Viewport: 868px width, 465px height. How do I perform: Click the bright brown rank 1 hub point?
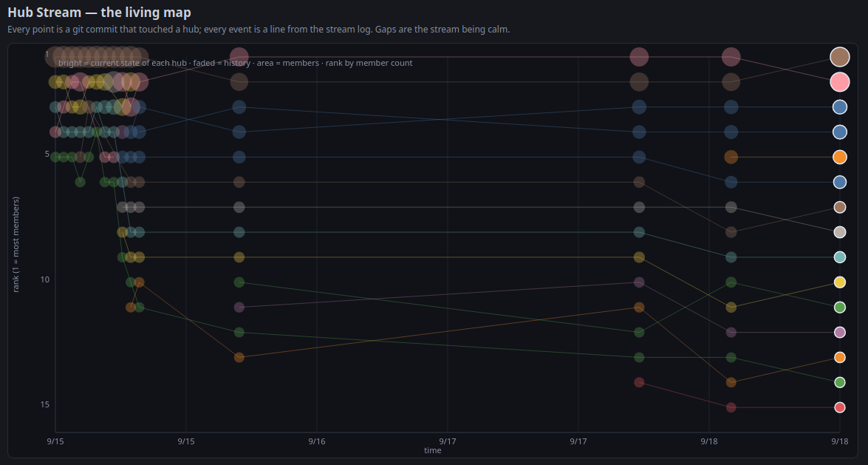(x=840, y=56)
